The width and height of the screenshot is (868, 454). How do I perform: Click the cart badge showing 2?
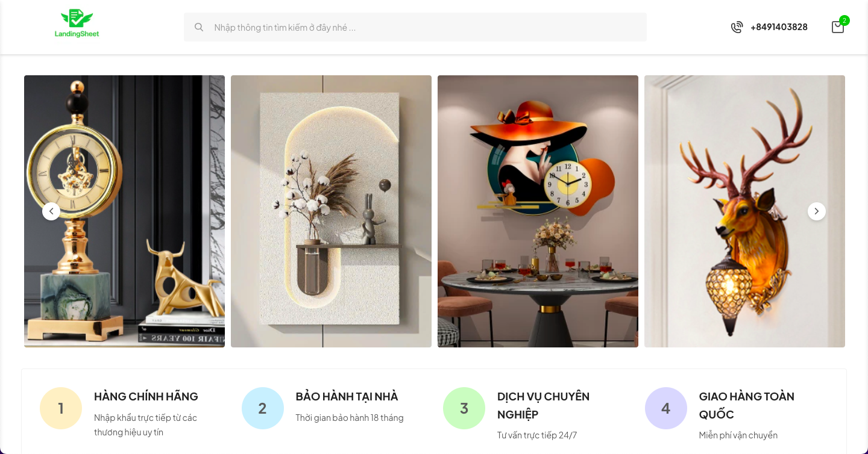pyautogui.click(x=844, y=20)
